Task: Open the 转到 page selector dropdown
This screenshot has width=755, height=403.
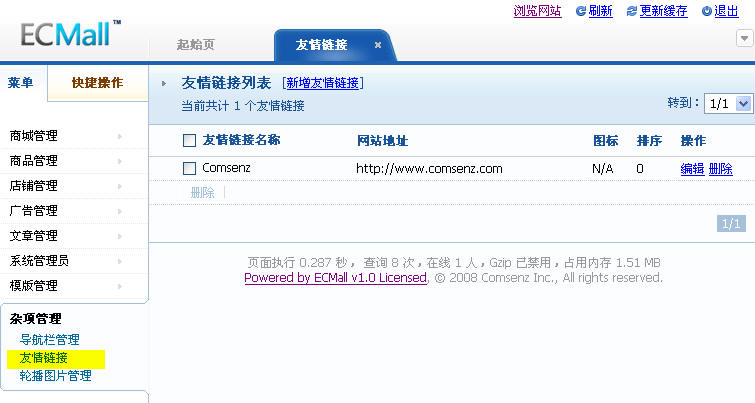Action: click(728, 103)
